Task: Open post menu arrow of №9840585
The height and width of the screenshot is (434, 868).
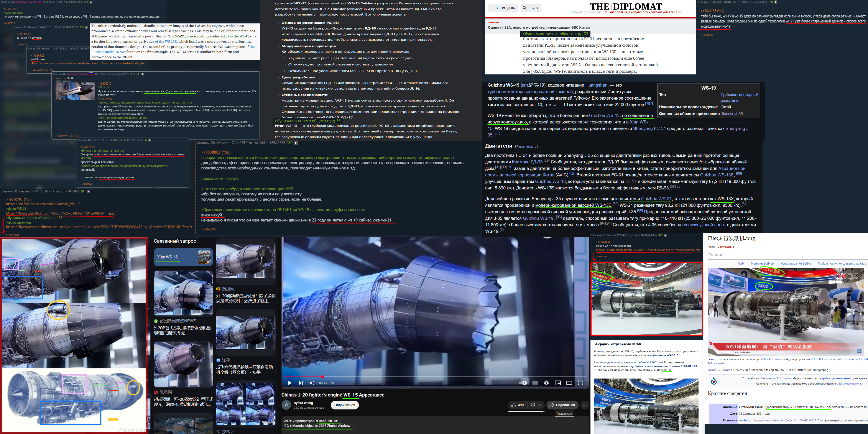Action: tap(296, 143)
